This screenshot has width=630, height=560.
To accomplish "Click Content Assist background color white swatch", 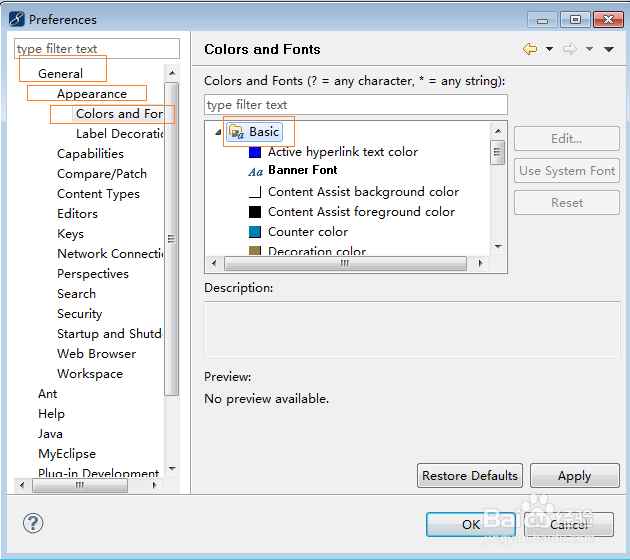I will 255,192.
